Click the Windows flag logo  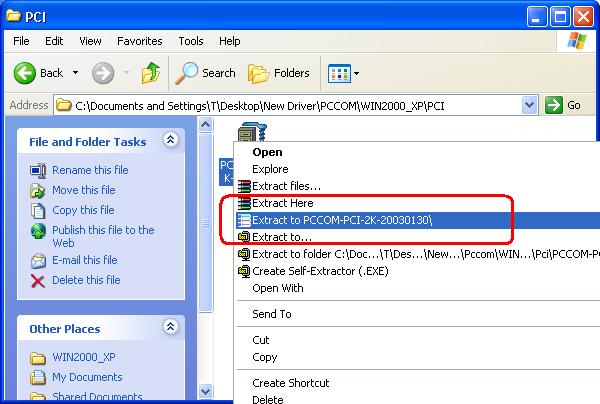tap(577, 41)
